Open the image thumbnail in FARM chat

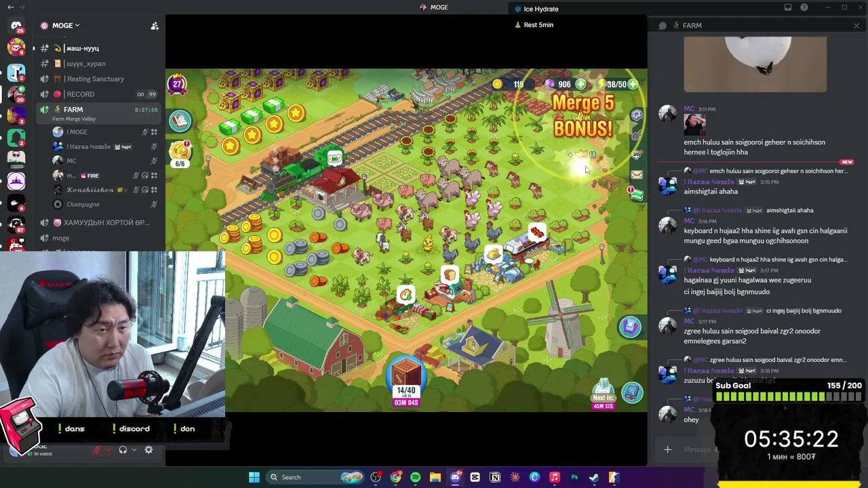point(755,64)
